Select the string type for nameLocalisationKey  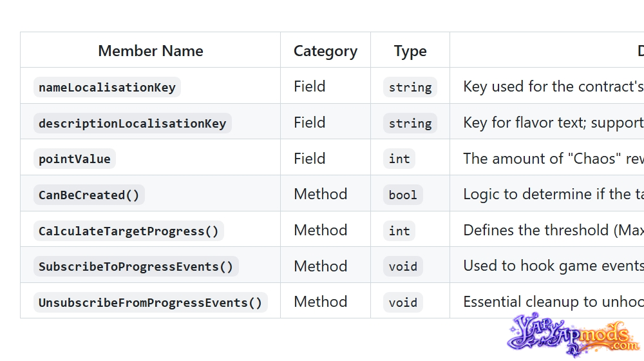coord(410,87)
